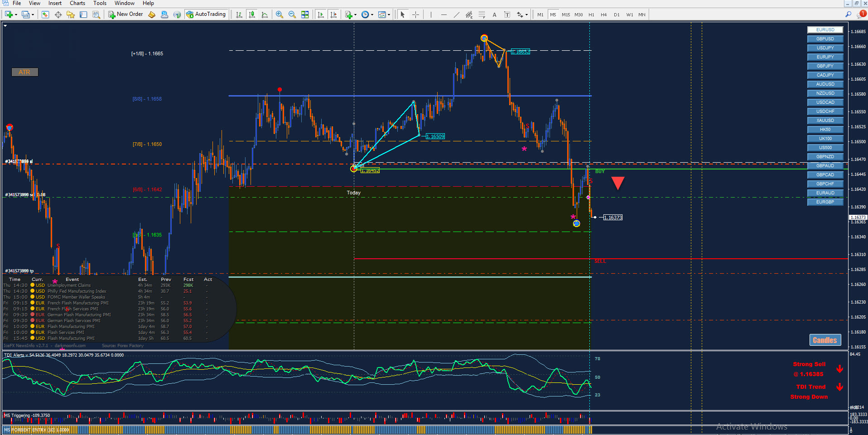Toggle Auto Scroll to latest bar
Screen dimensions: 868x435
coord(321,14)
